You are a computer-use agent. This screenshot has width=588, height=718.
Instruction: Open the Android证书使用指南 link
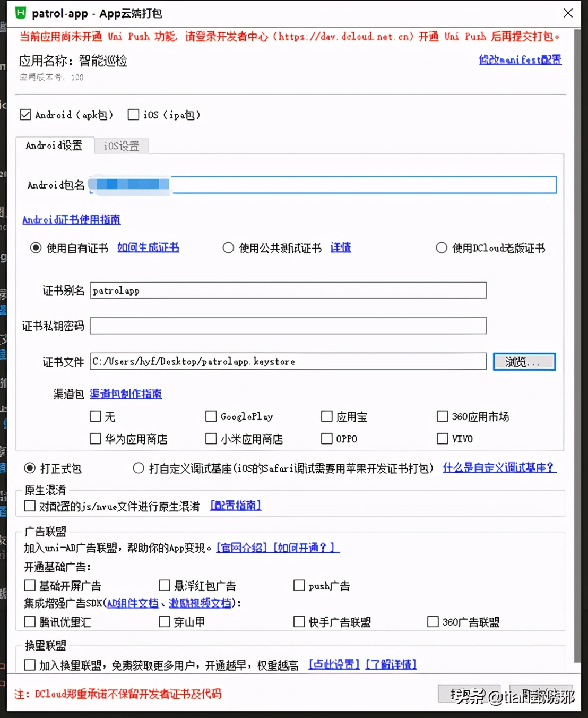point(72,219)
